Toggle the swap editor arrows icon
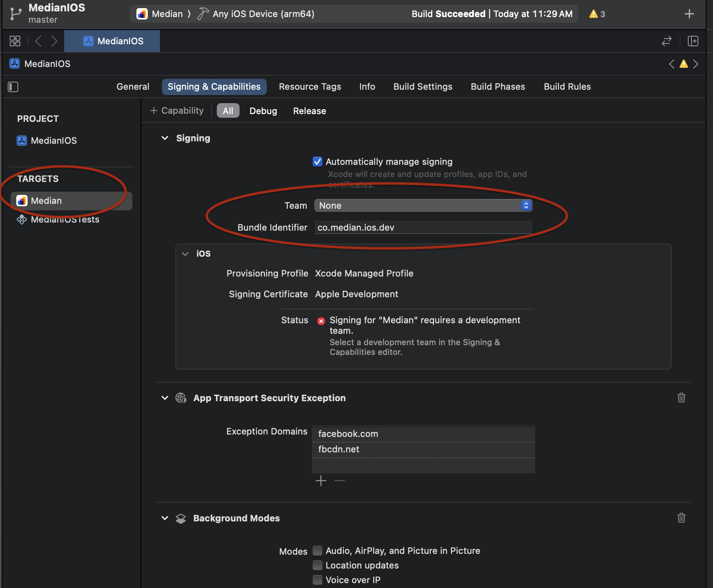This screenshot has height=588, width=713. tap(667, 41)
